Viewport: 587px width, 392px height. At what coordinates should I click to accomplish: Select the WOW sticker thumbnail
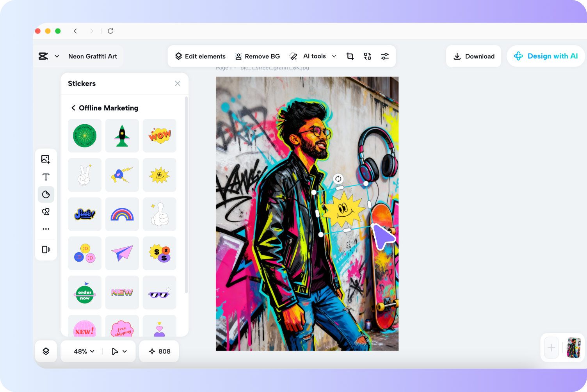click(159, 135)
